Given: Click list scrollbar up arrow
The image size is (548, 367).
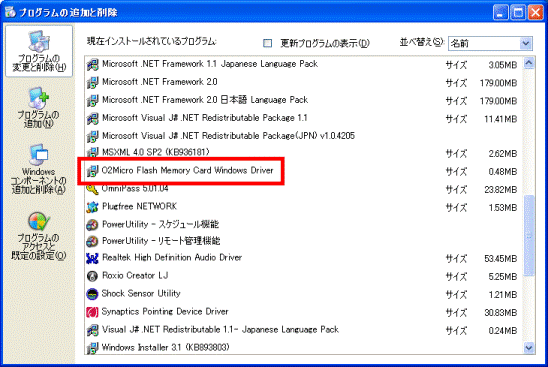Looking at the screenshot, I should (x=529, y=63).
